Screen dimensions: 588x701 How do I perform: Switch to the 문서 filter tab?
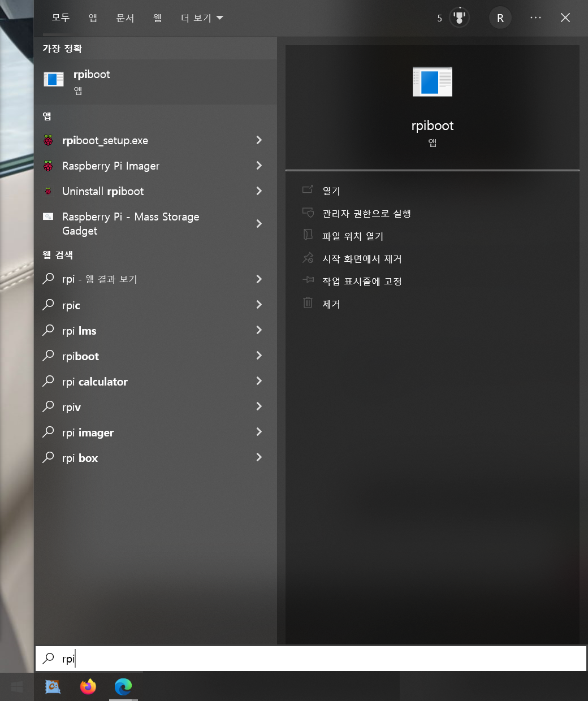click(x=125, y=18)
